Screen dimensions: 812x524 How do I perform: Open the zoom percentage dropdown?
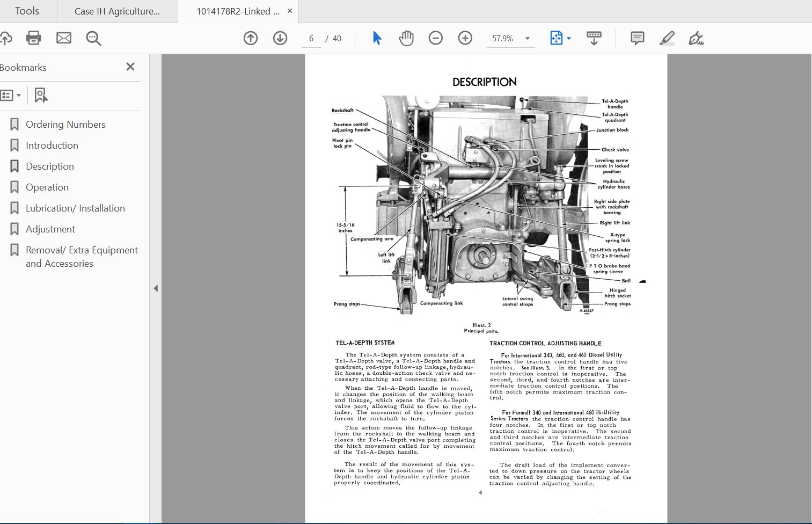pos(527,39)
